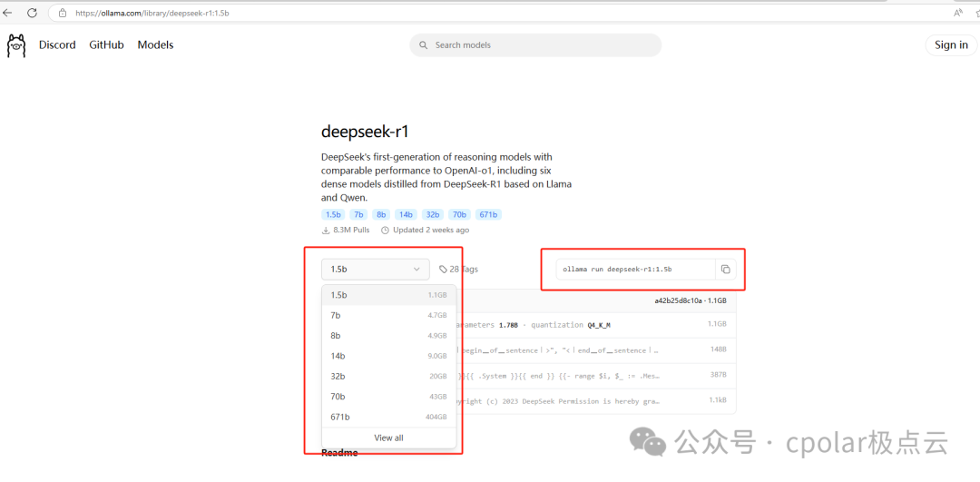Click the browser address bar URL
The height and width of the screenshot is (482, 980).
click(x=152, y=13)
